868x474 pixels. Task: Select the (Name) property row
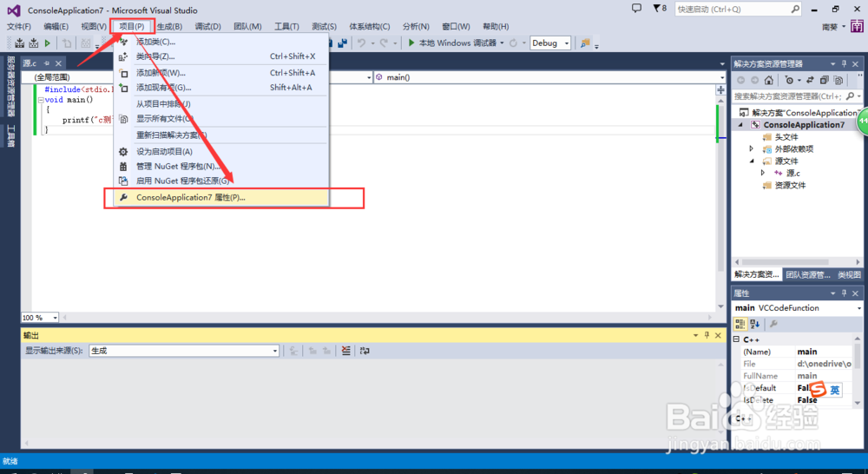point(797,352)
